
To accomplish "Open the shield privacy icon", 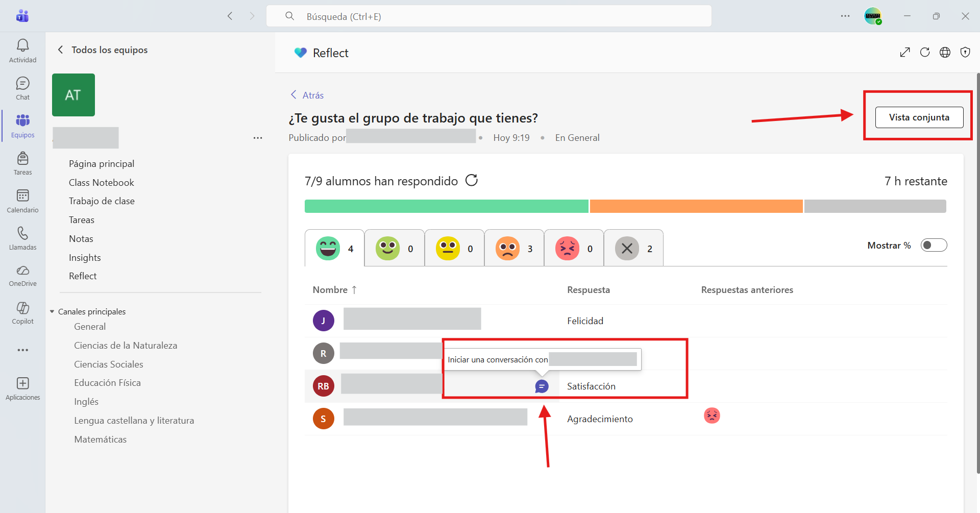I will tap(965, 52).
